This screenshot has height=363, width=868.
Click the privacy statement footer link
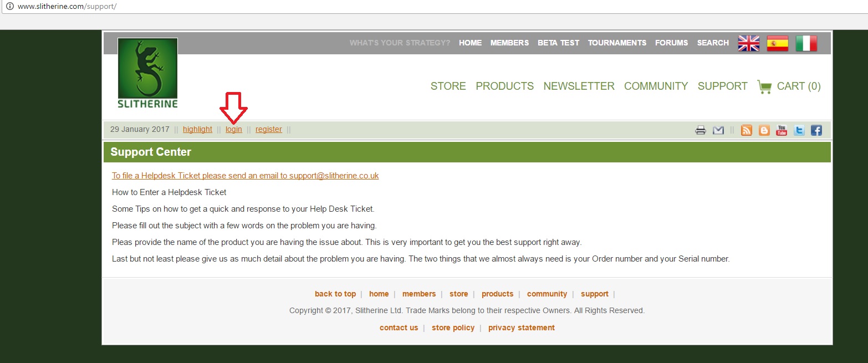pyautogui.click(x=522, y=328)
